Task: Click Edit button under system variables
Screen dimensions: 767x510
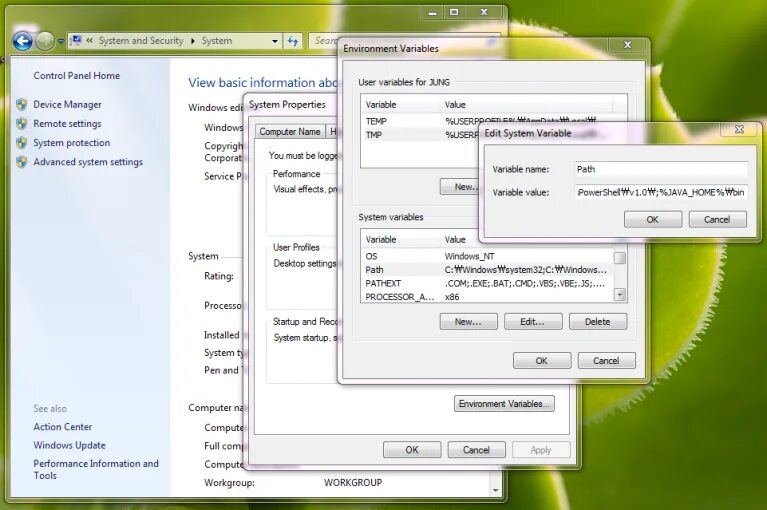Action: pos(533,321)
